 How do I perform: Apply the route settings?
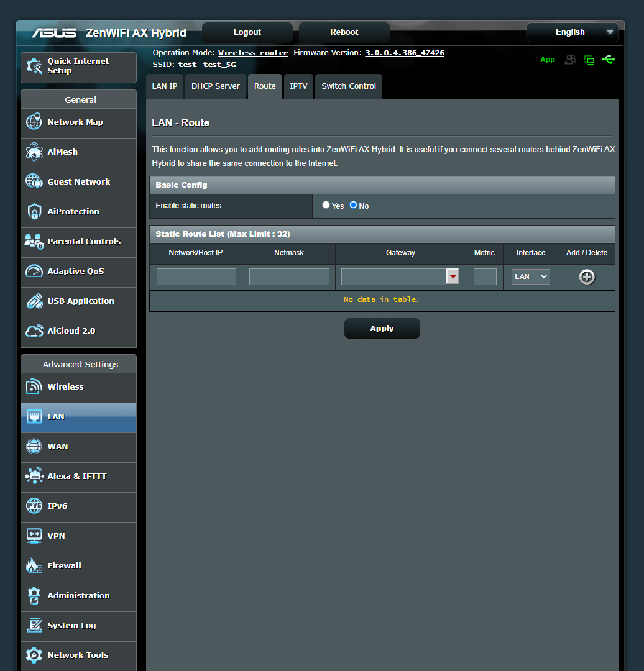(382, 328)
